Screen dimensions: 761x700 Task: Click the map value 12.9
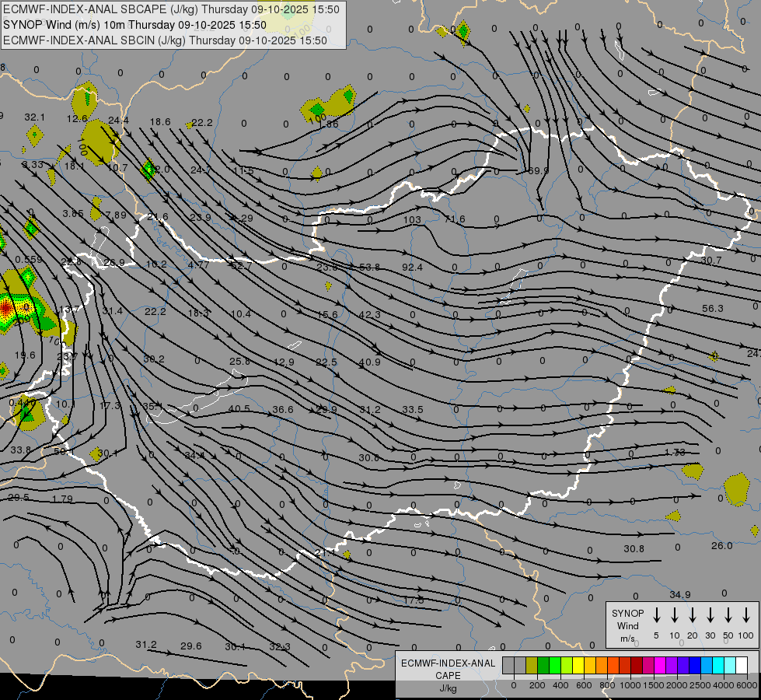(284, 362)
